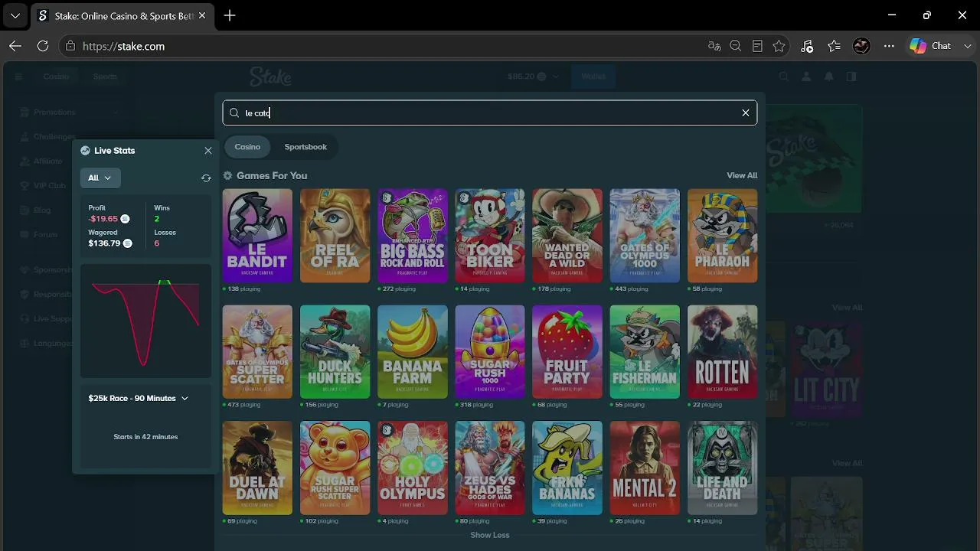Open the Toon Biker game tile
Image resolution: width=980 pixels, height=551 pixels.
(x=490, y=236)
